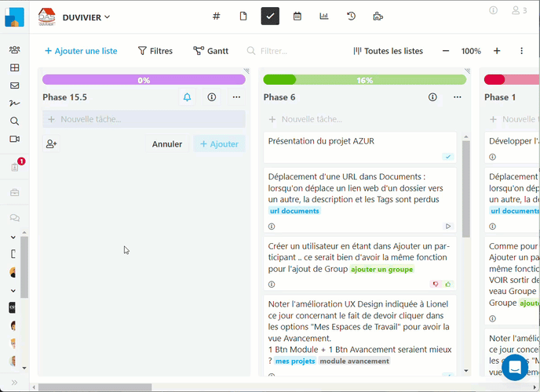Screen dimensions: 540x392
Task: Open the Toutes les listes selector
Action: (388, 51)
